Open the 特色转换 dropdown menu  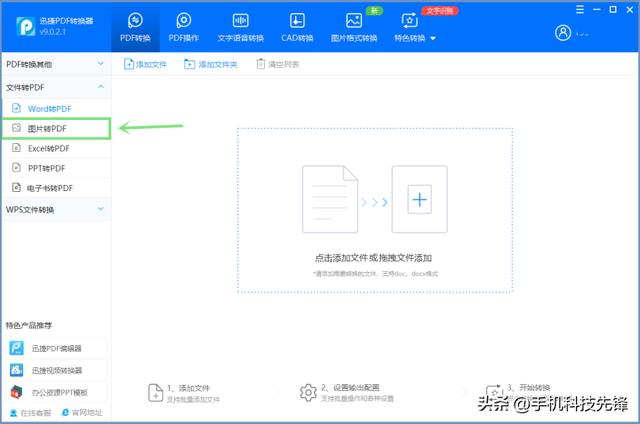tap(415, 28)
